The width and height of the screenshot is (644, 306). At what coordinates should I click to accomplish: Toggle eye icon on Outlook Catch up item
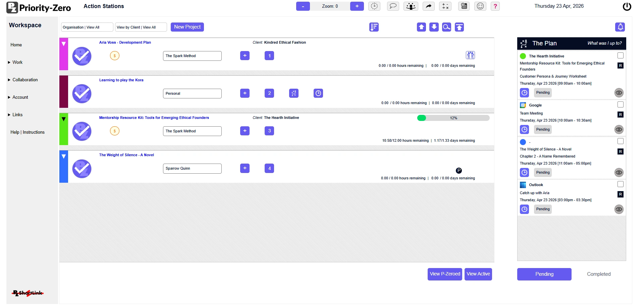[x=619, y=209]
